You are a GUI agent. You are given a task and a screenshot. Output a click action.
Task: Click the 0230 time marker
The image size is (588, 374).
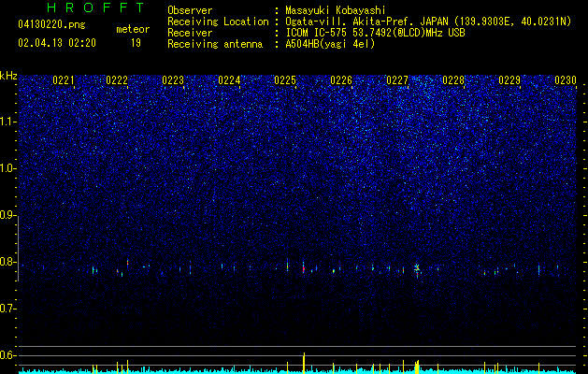pos(566,80)
